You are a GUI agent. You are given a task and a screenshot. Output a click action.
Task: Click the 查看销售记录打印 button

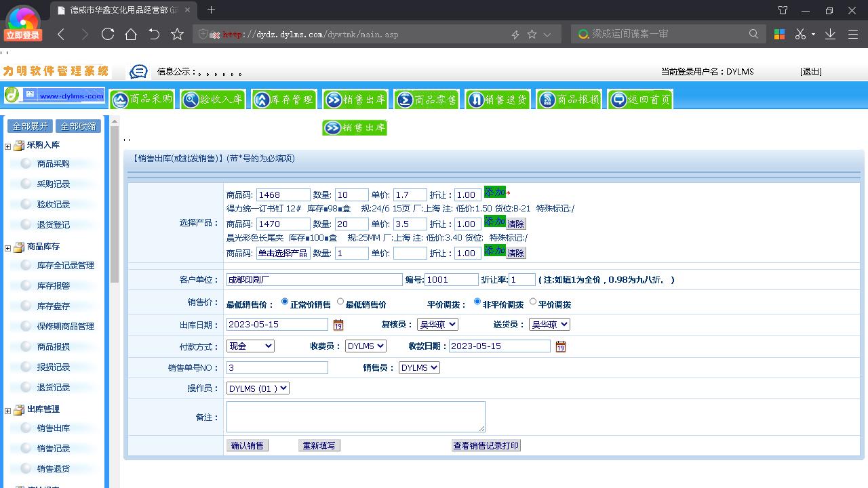click(x=486, y=445)
